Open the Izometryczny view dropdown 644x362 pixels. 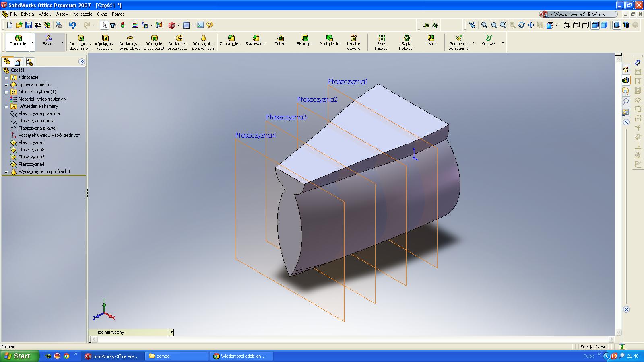171,332
